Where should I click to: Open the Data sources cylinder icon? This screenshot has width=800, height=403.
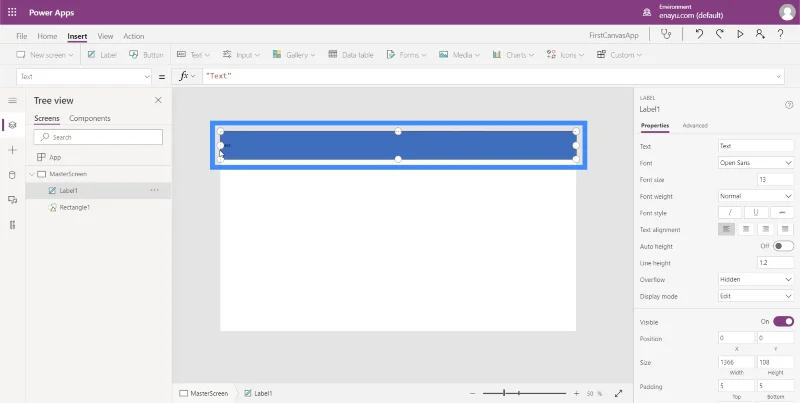(x=13, y=175)
